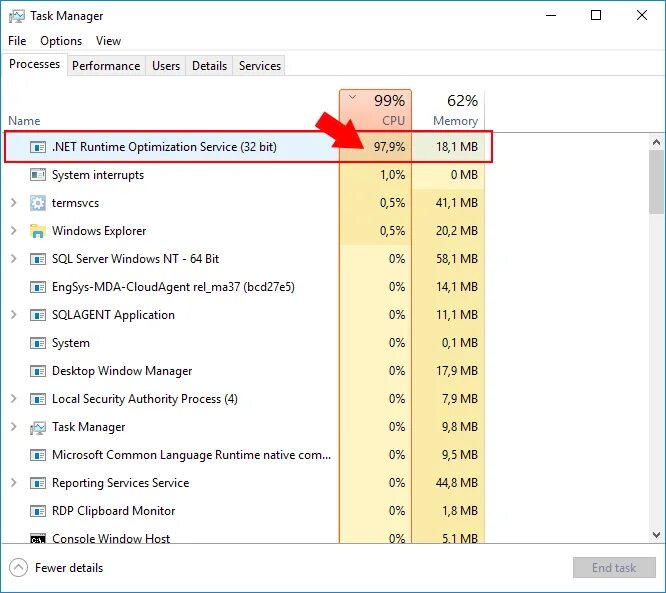Click the System interrupts process icon
The width and height of the screenshot is (666, 593).
[x=38, y=175]
